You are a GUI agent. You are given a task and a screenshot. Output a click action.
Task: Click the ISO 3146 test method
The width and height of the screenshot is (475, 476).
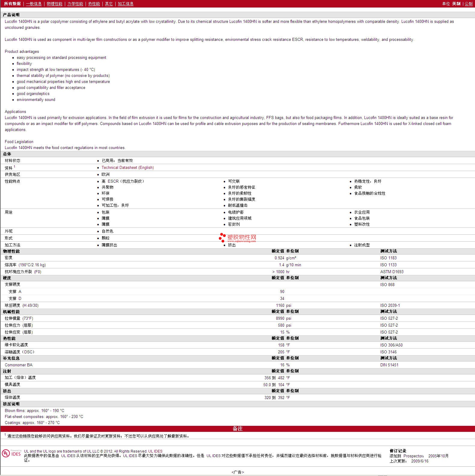click(388, 352)
